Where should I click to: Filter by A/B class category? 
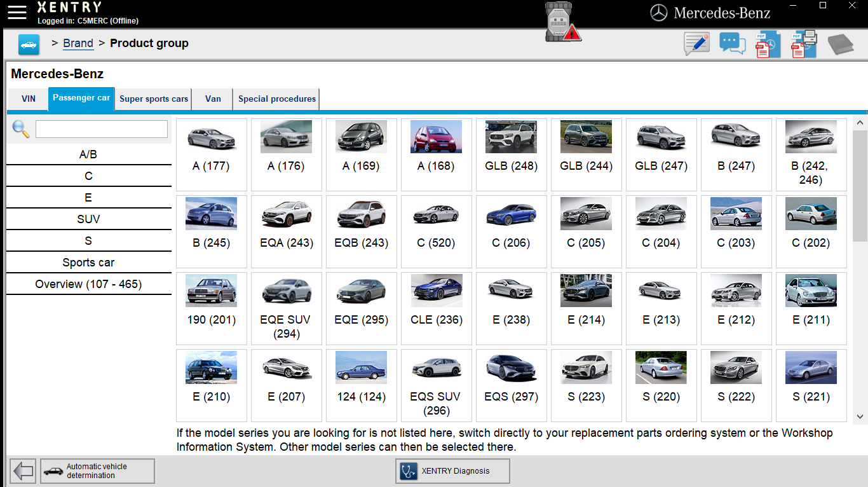[88, 154]
